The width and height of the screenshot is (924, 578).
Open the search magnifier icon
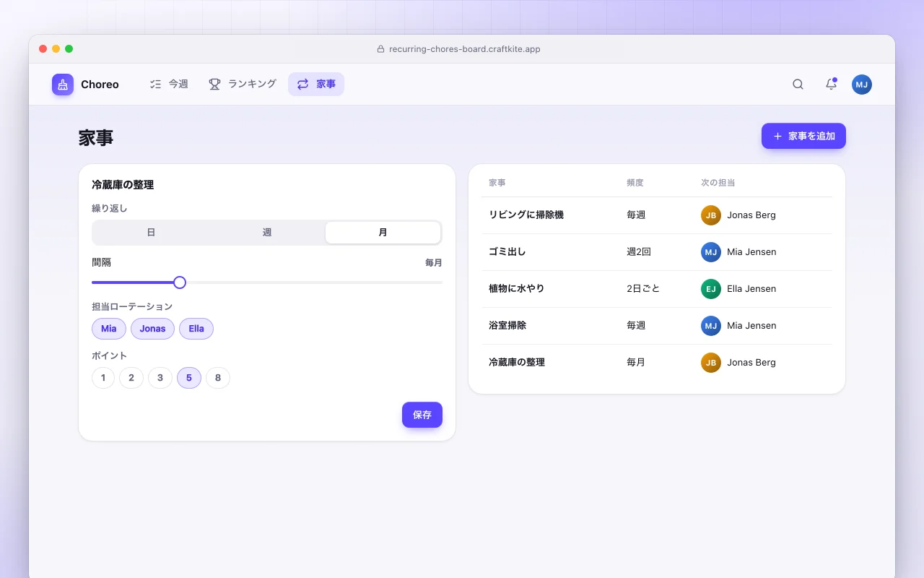tap(798, 85)
